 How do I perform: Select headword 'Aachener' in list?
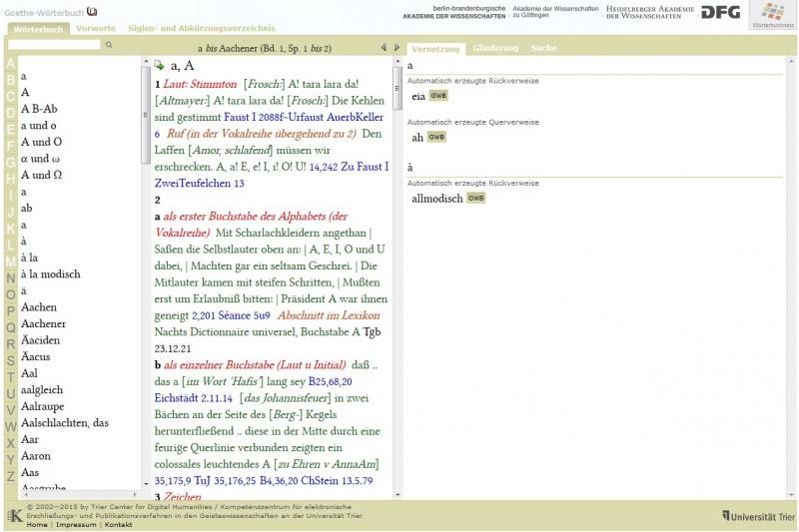43,323
